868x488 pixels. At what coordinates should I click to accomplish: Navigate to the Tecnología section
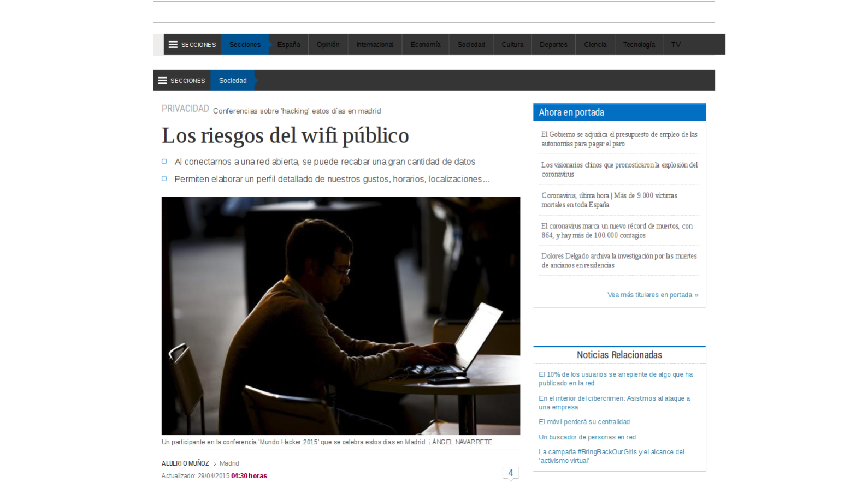pos(639,45)
